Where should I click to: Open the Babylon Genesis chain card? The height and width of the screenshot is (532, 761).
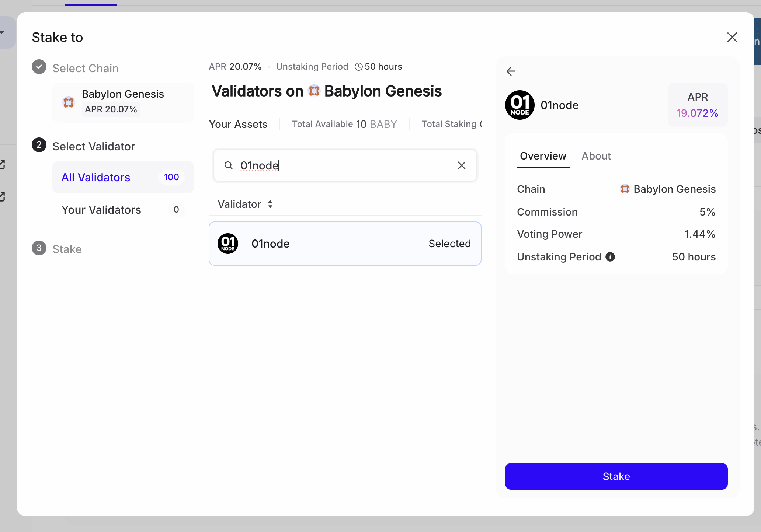[x=123, y=102]
